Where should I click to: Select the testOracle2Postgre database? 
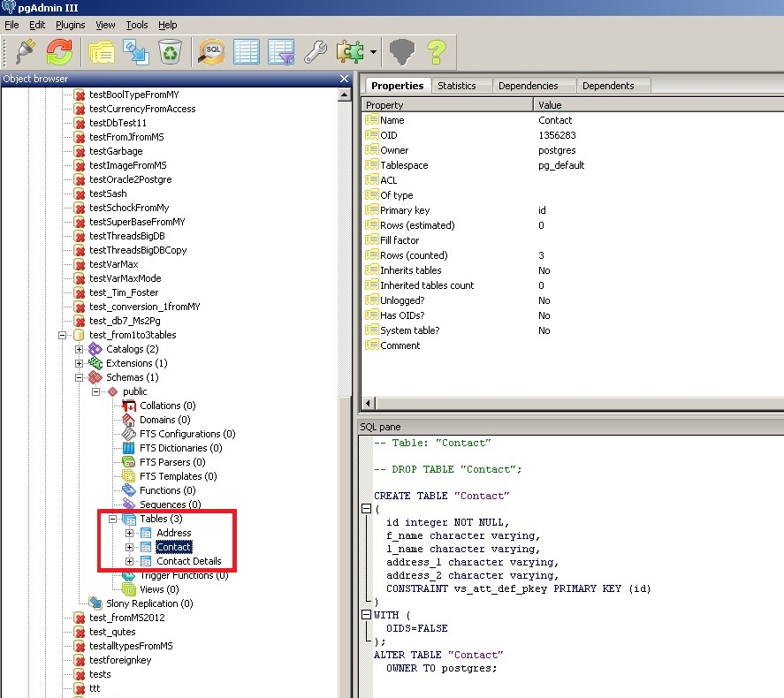click(130, 179)
